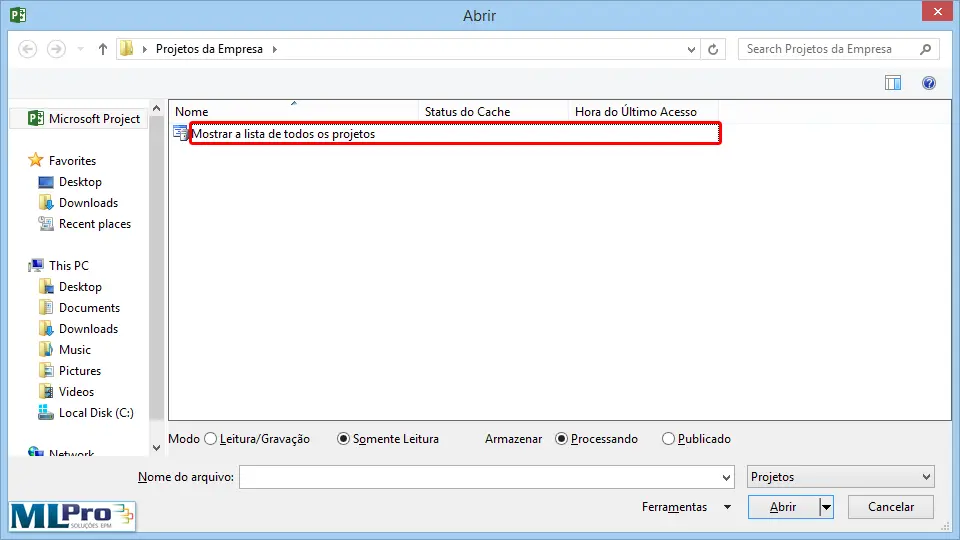This screenshot has height=540, width=960.
Task: Click the icon beside Mostrar a lista row
Action: tap(180, 133)
